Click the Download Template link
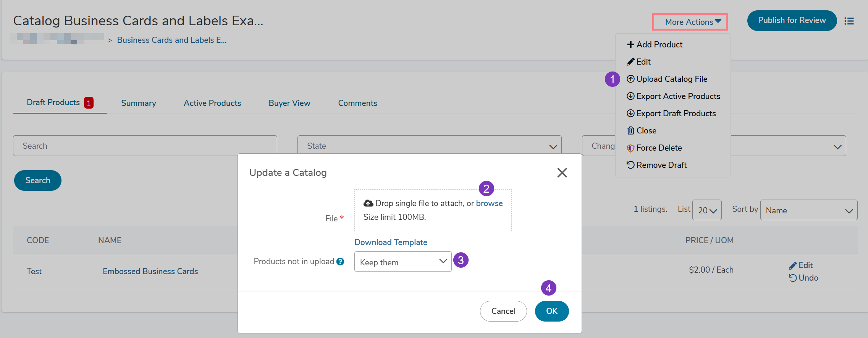The height and width of the screenshot is (338, 868). point(391,242)
